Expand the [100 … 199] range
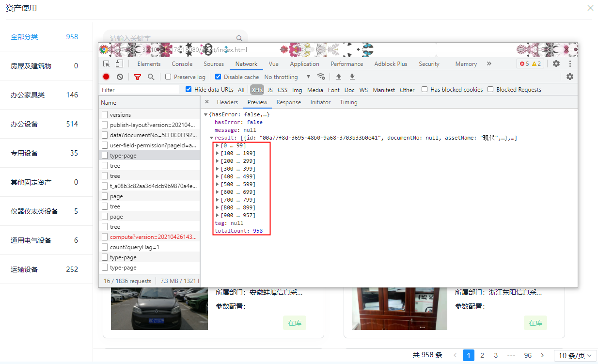This screenshot has height=364, width=598. [x=218, y=153]
